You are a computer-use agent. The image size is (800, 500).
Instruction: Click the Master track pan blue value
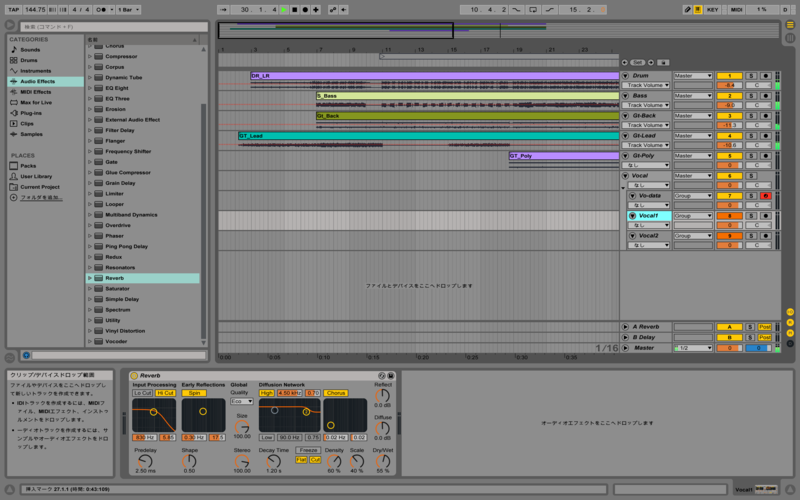point(758,348)
